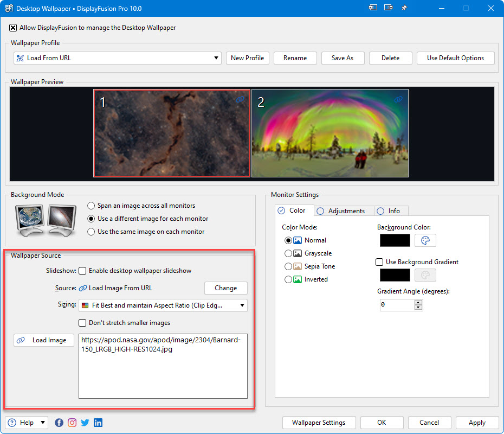Open the Facebook icon link
The image size is (504, 434).
pyautogui.click(x=59, y=423)
